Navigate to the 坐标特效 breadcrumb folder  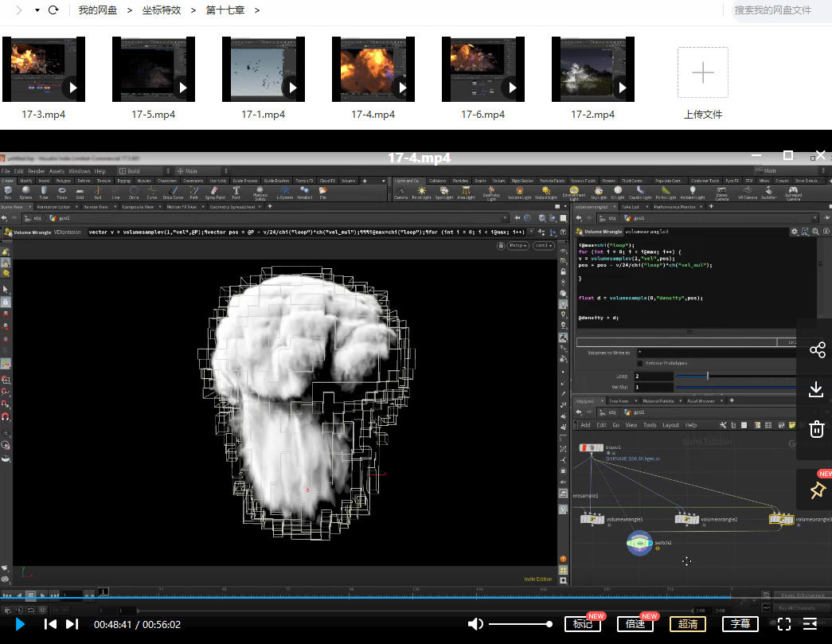pyautogui.click(x=162, y=10)
